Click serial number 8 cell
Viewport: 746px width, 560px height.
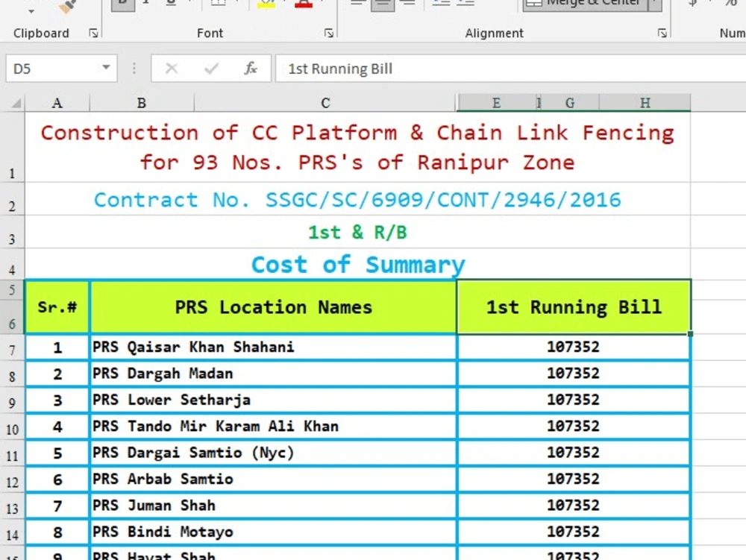click(57, 532)
